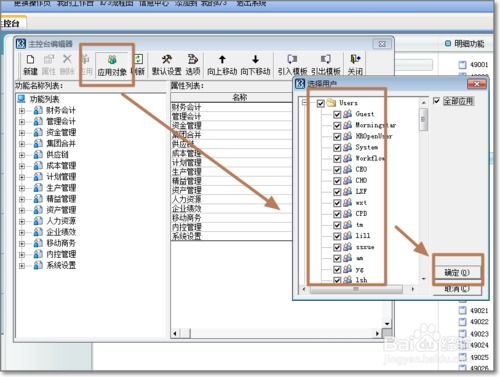The image size is (500, 377).
Task: Click the 向上移动 up arrow icon
Action: tap(222, 60)
